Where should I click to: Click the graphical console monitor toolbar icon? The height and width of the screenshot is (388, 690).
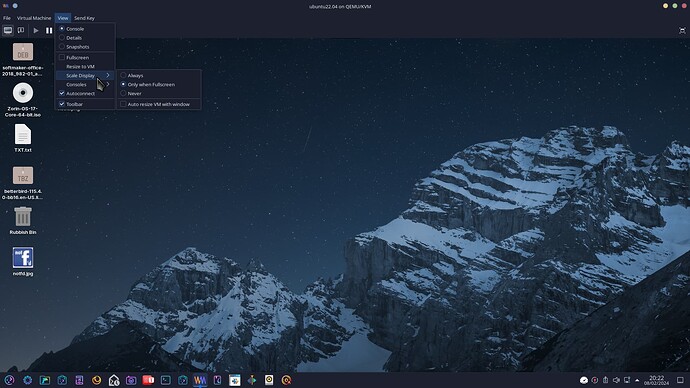[x=8, y=30]
